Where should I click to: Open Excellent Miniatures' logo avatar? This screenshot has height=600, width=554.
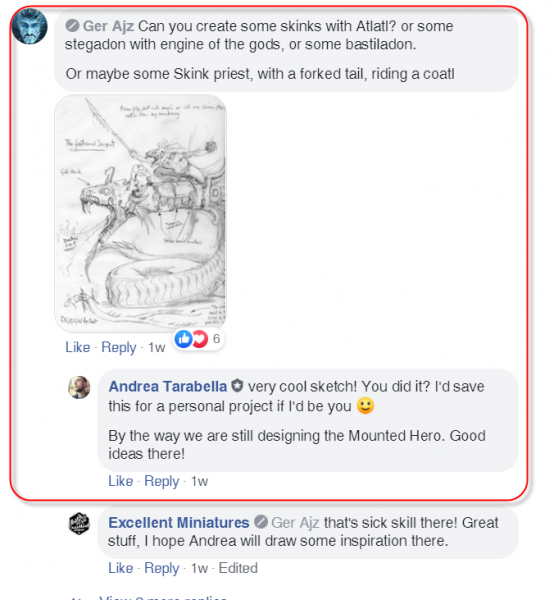(79, 523)
